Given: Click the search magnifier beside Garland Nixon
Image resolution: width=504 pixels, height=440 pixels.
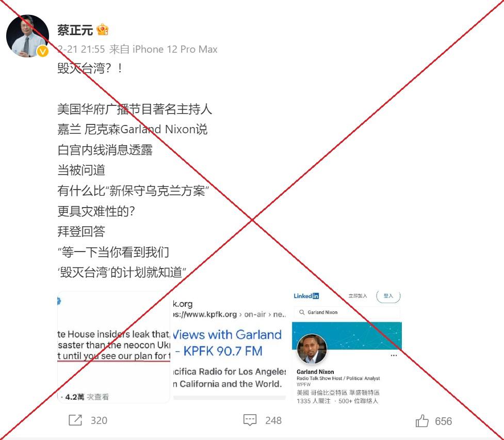Looking at the screenshot, I should coord(302,312).
